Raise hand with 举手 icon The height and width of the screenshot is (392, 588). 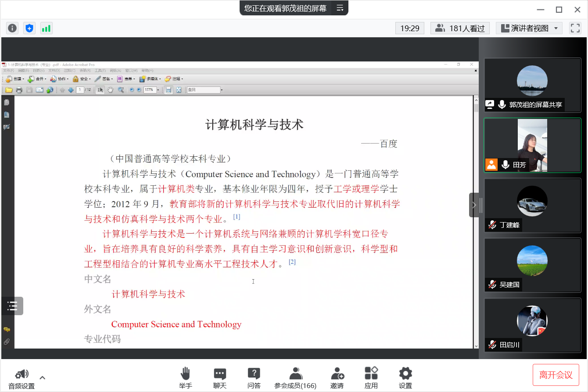point(185,378)
